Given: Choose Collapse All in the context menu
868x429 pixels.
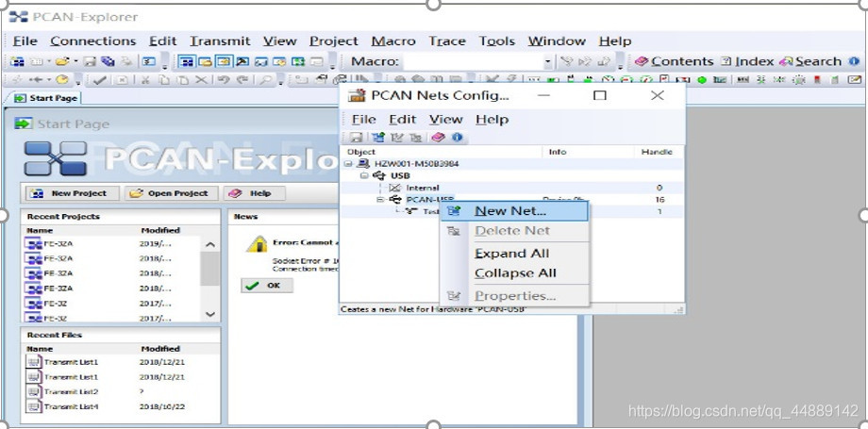Looking at the screenshot, I should click(515, 272).
